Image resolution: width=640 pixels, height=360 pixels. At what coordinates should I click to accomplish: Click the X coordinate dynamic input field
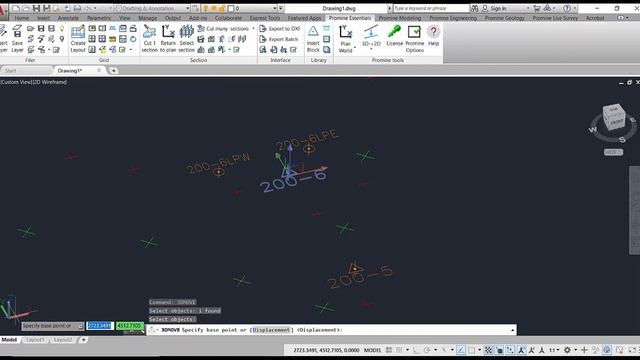click(100, 326)
